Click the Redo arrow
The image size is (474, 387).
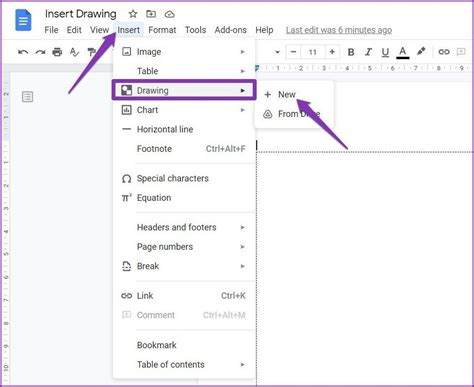pyautogui.click(x=40, y=52)
